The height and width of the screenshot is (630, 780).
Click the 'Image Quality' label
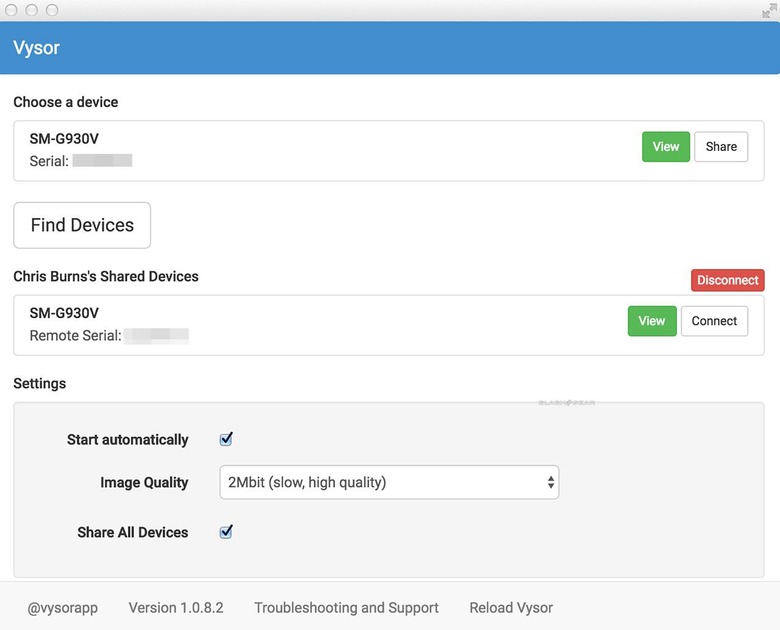pyautogui.click(x=144, y=482)
